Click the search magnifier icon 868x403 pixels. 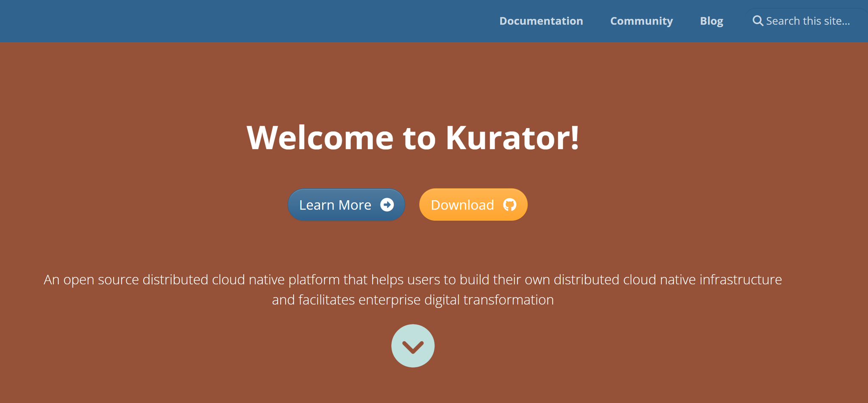pyautogui.click(x=757, y=21)
